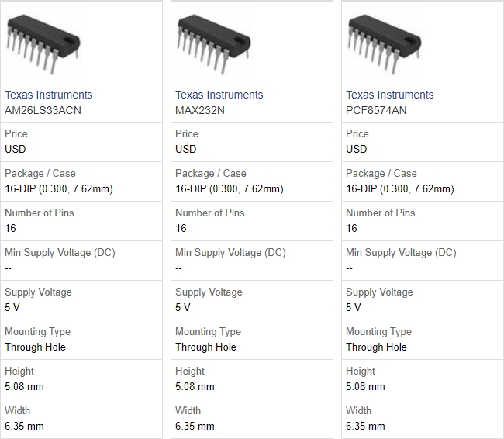Click the Price value for AM26LS33ACN
This screenshot has height=439, width=504.
click(x=20, y=149)
